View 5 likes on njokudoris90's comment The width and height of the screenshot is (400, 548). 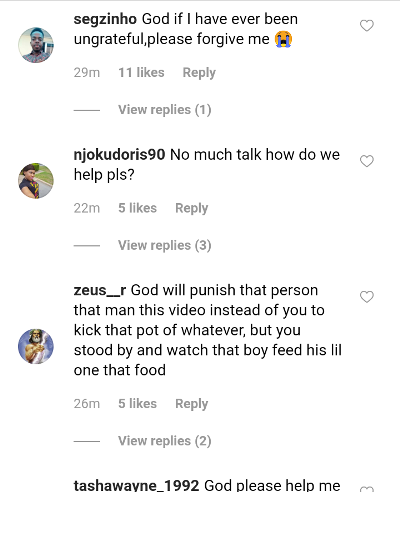137,208
